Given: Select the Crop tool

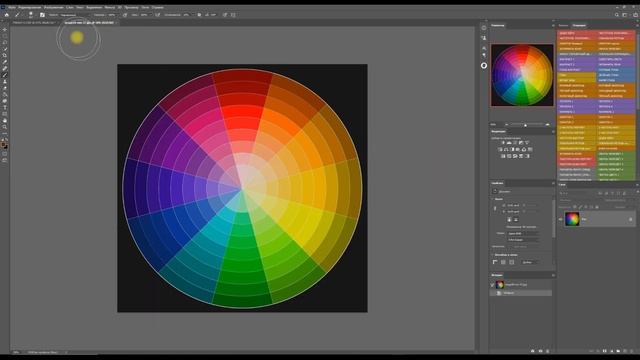Looking at the screenshot, I should [4, 55].
